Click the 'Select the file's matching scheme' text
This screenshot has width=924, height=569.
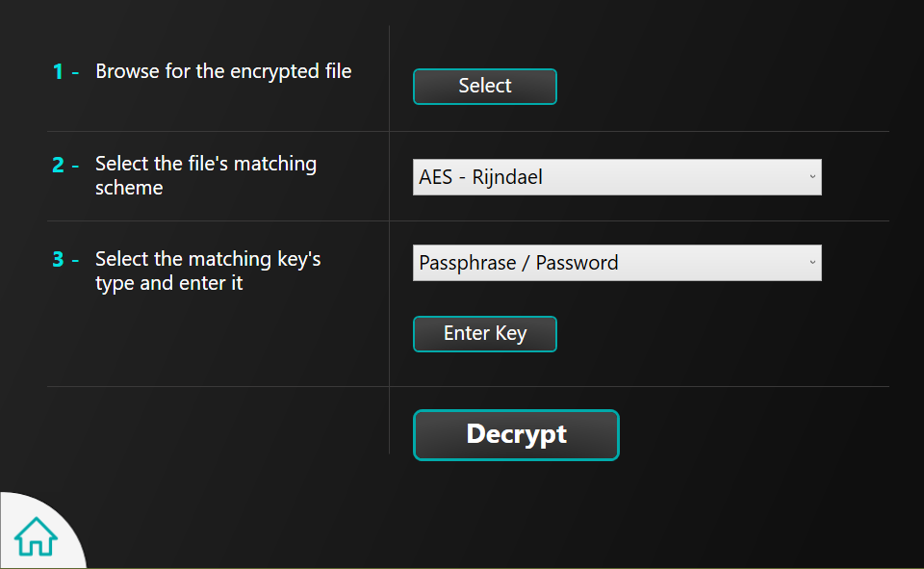click(206, 175)
